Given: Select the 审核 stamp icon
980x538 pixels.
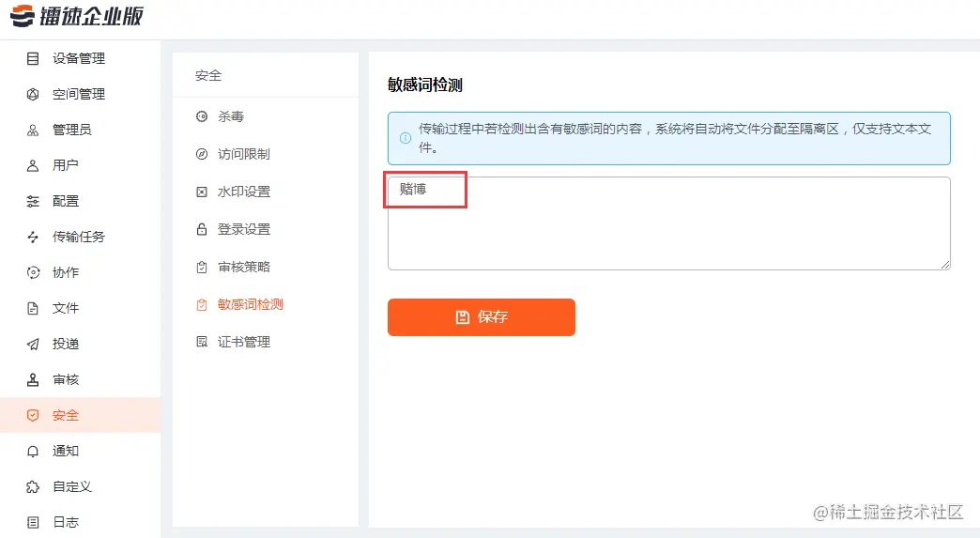Looking at the screenshot, I should (x=33, y=379).
